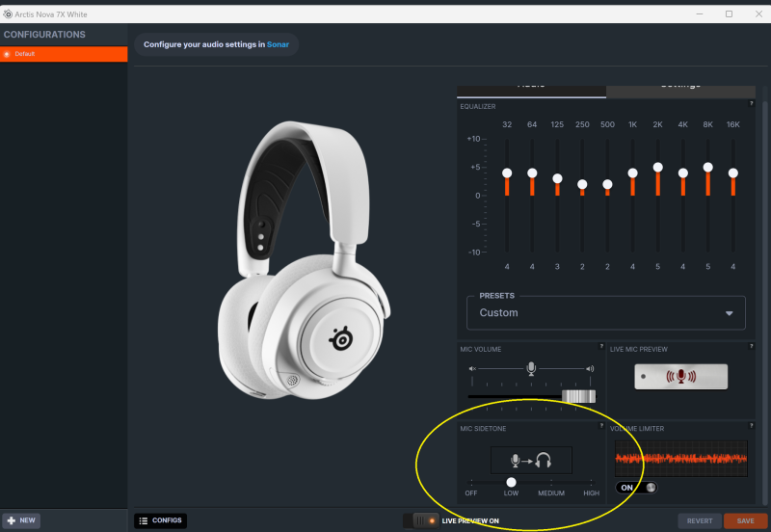Click 'Configure your audio settings in' text

click(204, 44)
